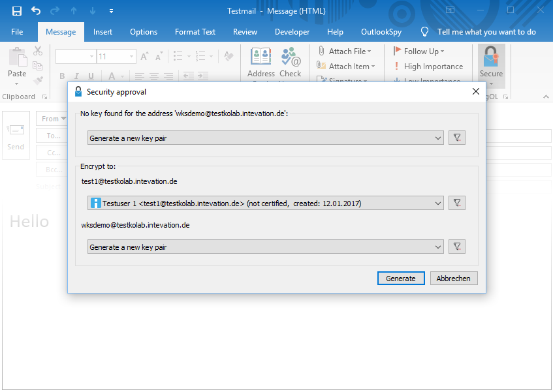Image resolution: width=553 pixels, height=392 pixels.
Task: Click the Paste clipboard icon
Action: (17, 59)
